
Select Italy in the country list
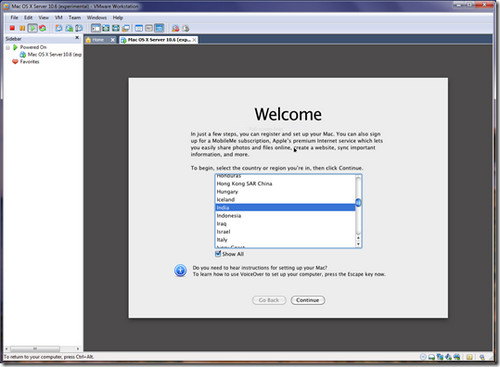coord(285,240)
